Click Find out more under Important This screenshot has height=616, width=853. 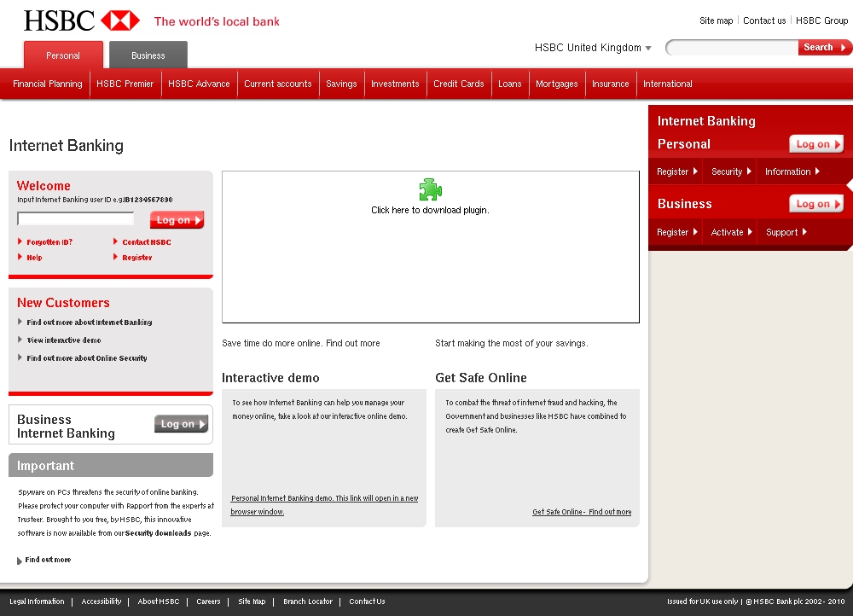[x=48, y=560]
